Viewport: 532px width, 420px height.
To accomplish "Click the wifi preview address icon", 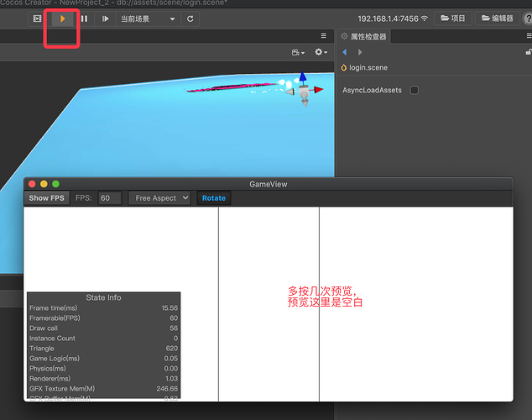I will [x=425, y=18].
